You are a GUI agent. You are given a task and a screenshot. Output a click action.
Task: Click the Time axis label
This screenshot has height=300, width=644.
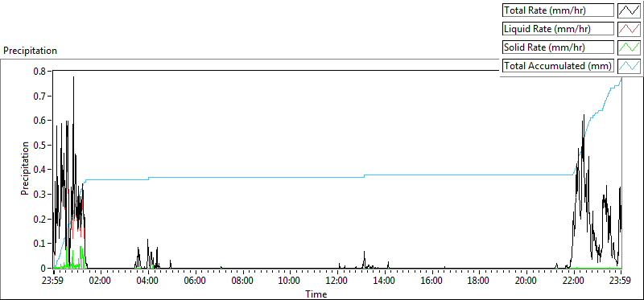[x=316, y=294]
